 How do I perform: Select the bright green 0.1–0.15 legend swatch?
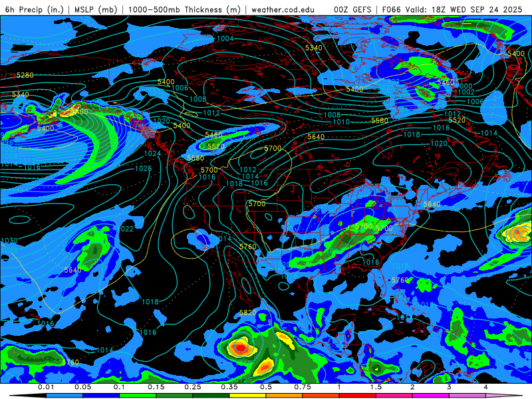click(138, 396)
